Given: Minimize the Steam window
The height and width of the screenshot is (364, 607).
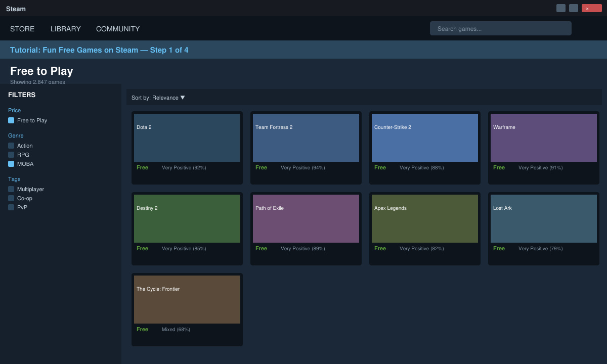Looking at the screenshot, I should point(561,8).
